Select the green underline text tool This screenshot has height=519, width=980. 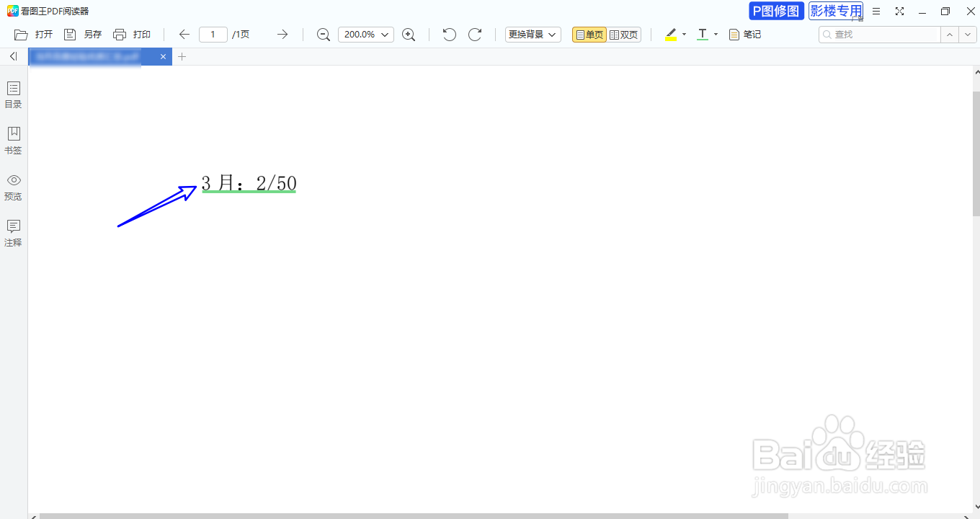(x=703, y=35)
